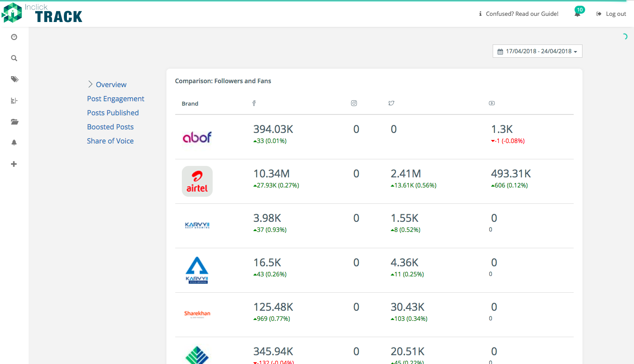Image resolution: width=634 pixels, height=364 pixels.
Task: Open Share of Voice section
Action: 111,141
